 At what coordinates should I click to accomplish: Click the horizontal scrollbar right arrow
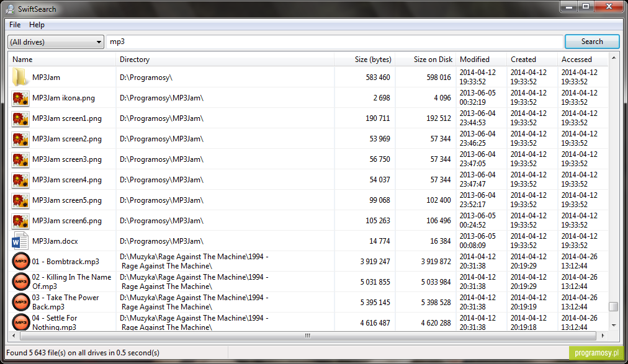coord(603,335)
